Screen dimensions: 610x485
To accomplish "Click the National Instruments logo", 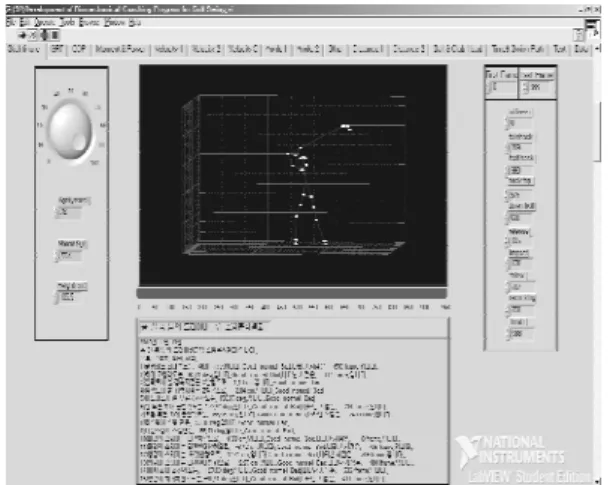I will click(510, 451).
